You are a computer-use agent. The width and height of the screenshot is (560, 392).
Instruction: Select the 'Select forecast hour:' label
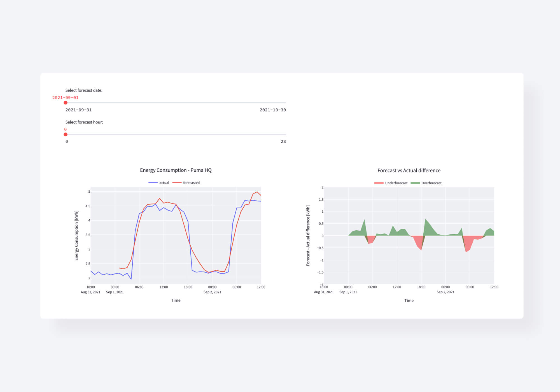84,122
